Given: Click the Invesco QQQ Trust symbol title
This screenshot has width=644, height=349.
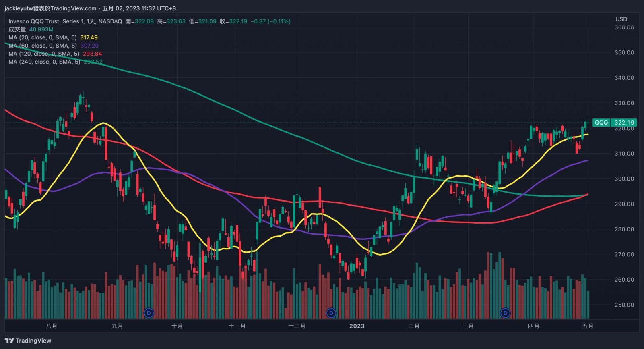Looking at the screenshot, I should pos(65,21).
